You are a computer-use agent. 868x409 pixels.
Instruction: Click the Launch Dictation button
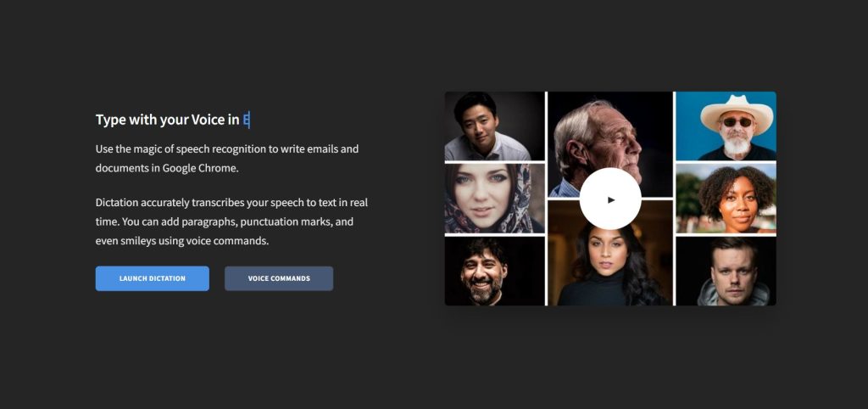click(x=152, y=278)
